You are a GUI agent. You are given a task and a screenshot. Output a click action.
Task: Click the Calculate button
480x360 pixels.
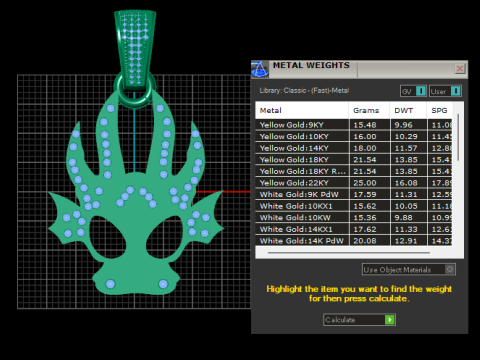pyautogui.click(x=359, y=320)
